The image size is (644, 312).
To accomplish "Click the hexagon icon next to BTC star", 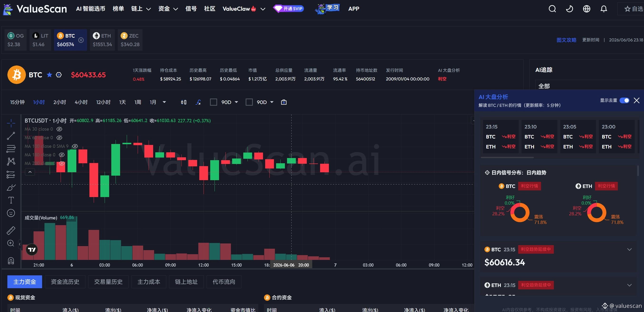I will [59, 75].
